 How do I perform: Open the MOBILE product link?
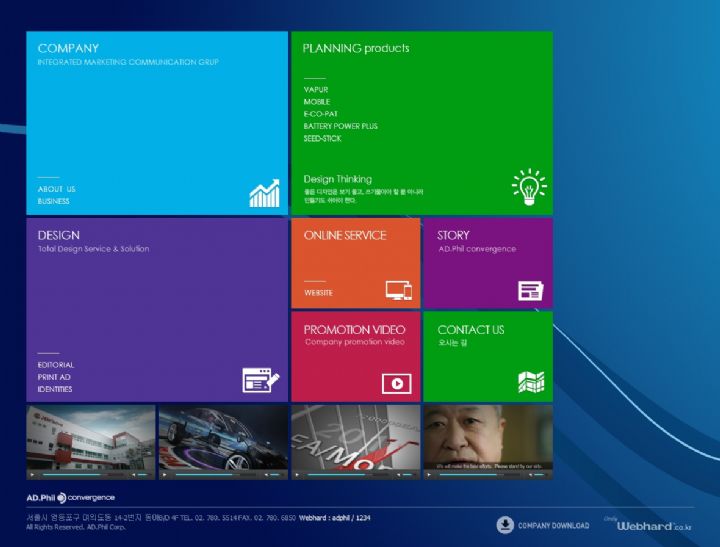317,102
